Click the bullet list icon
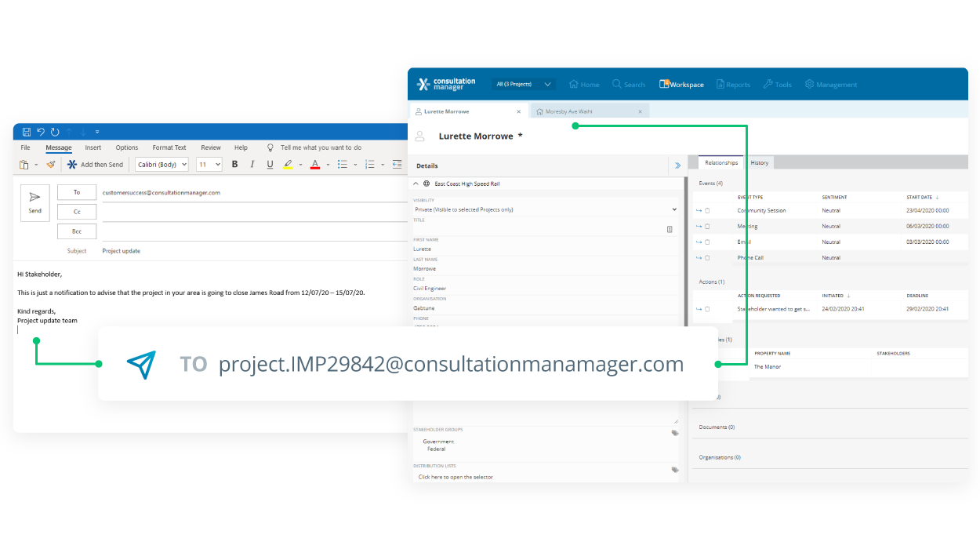Image resolution: width=980 pixels, height=549 pixels. click(342, 165)
